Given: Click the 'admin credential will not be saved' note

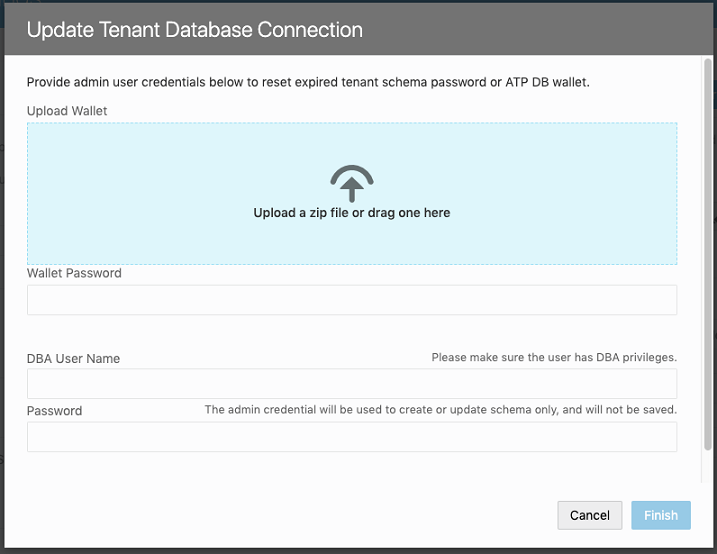Looking at the screenshot, I should pyautogui.click(x=440, y=409).
